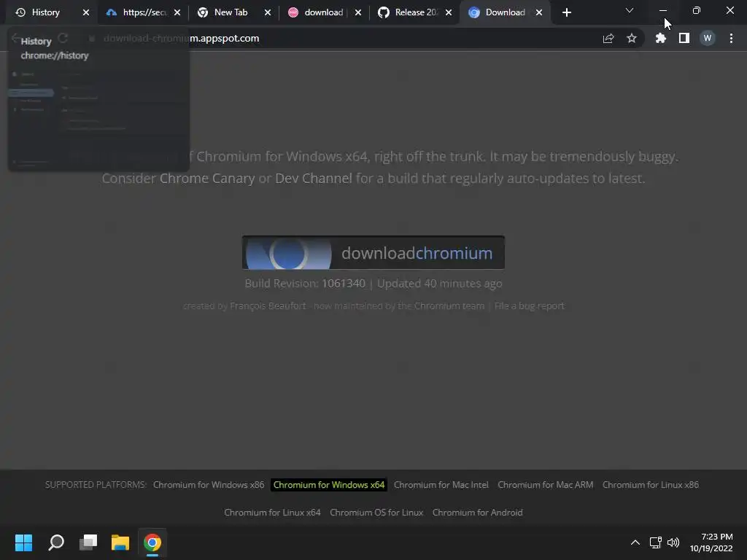Screen dimensions: 747x560
Task: Switch to the GitHub Release tab
Action: 415,12
